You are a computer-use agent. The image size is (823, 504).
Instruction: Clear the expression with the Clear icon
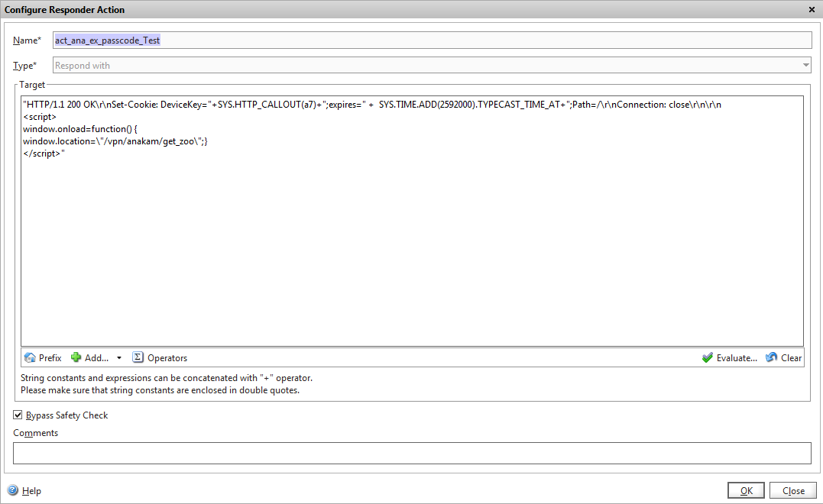click(771, 357)
